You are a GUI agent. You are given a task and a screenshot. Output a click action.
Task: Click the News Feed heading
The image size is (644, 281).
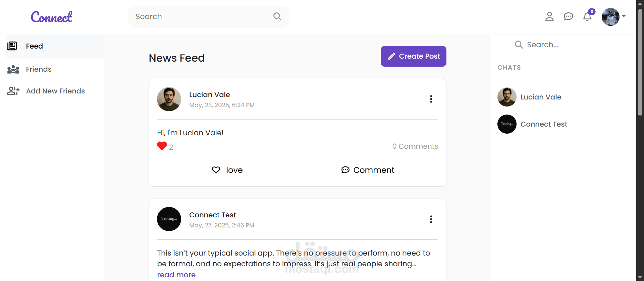(x=177, y=58)
